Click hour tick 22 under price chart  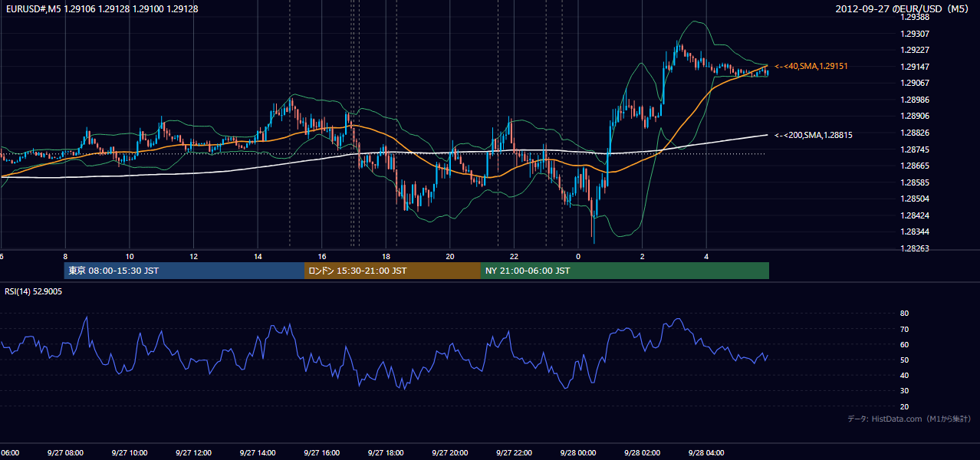coord(514,256)
